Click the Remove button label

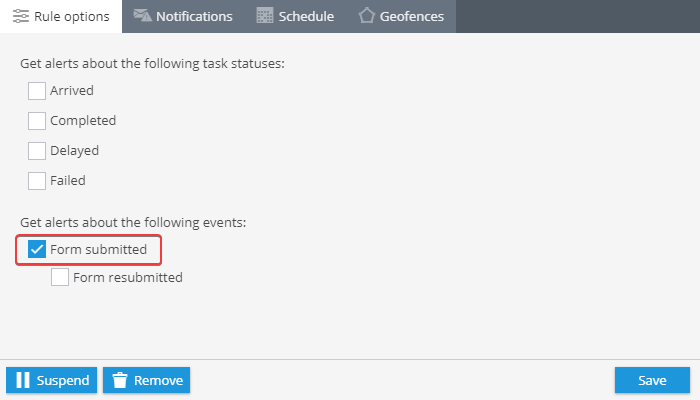[x=158, y=380]
